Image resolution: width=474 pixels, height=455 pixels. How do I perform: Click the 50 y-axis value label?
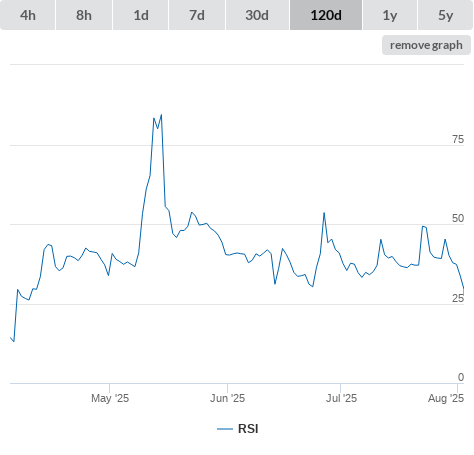458,218
